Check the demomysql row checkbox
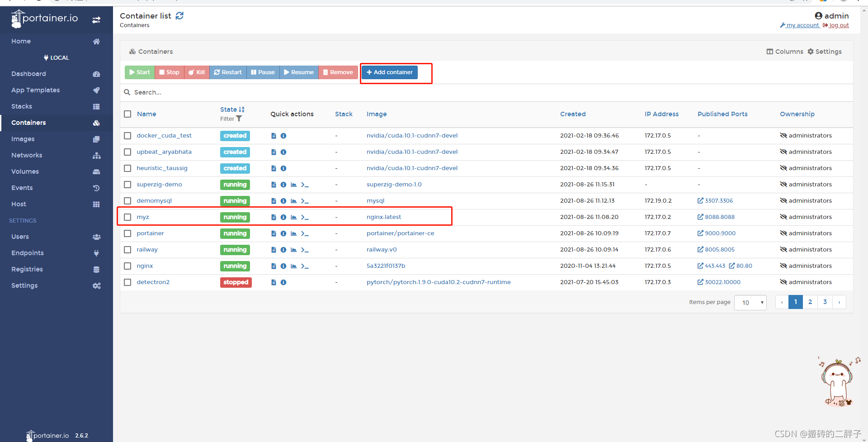This screenshot has height=442, width=868. [127, 201]
